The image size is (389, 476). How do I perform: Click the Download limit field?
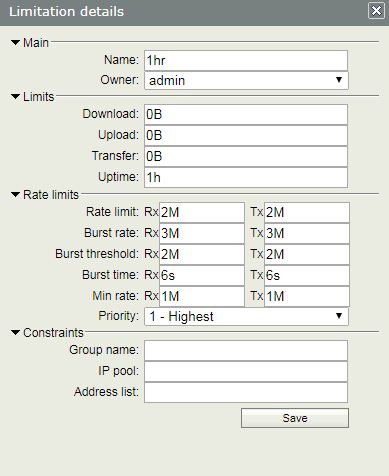(246, 114)
